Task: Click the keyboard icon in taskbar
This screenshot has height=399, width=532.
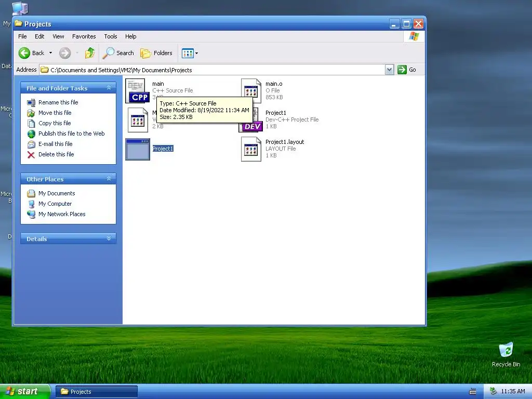Action: [x=473, y=392]
